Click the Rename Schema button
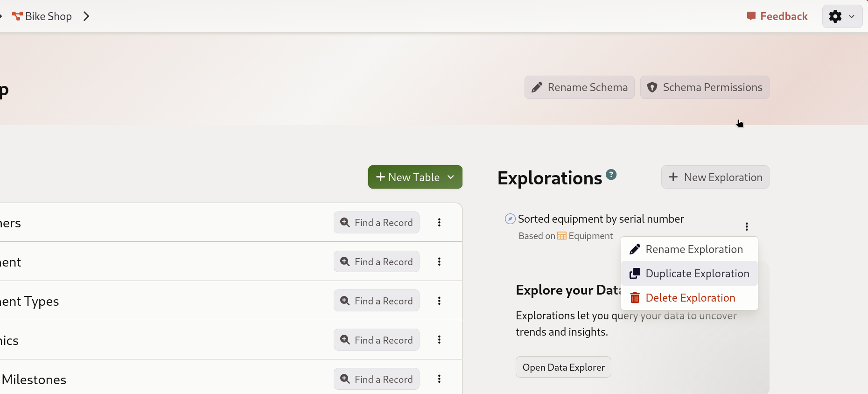 click(579, 87)
